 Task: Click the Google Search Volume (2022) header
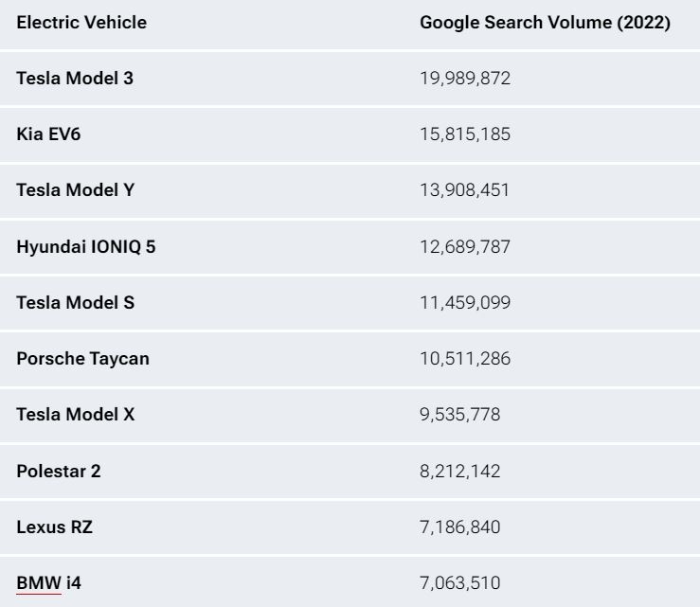(545, 23)
